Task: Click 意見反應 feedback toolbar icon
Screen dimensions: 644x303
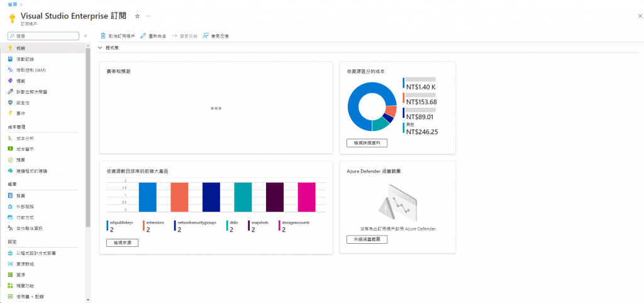Action: coord(206,36)
